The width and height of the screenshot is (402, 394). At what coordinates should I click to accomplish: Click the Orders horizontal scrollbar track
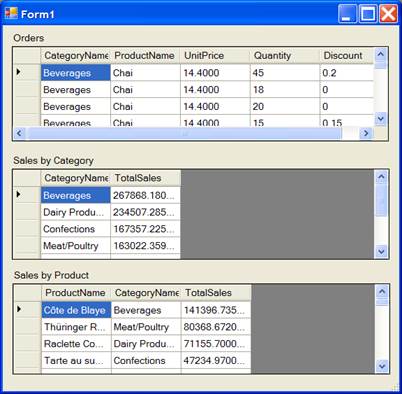(184, 133)
